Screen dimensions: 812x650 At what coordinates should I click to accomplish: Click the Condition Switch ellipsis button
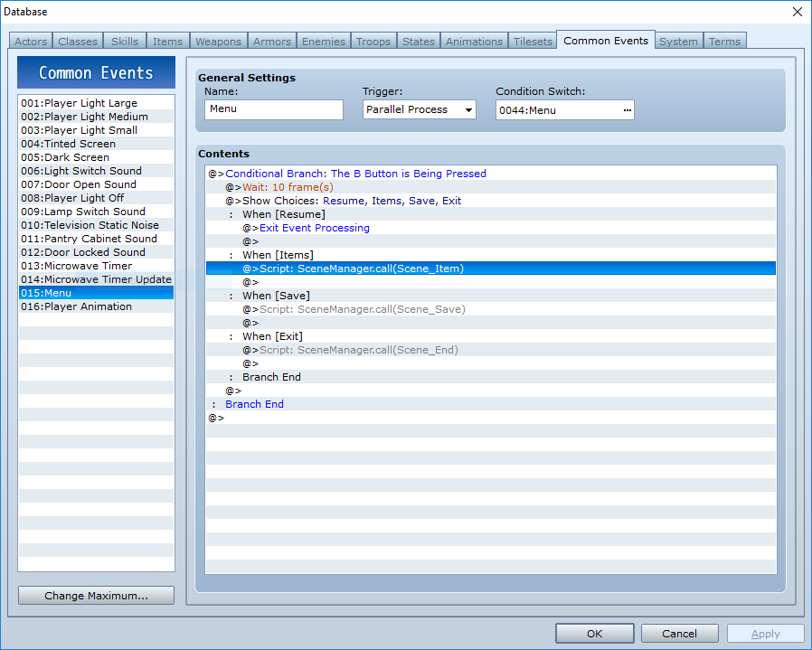(628, 109)
